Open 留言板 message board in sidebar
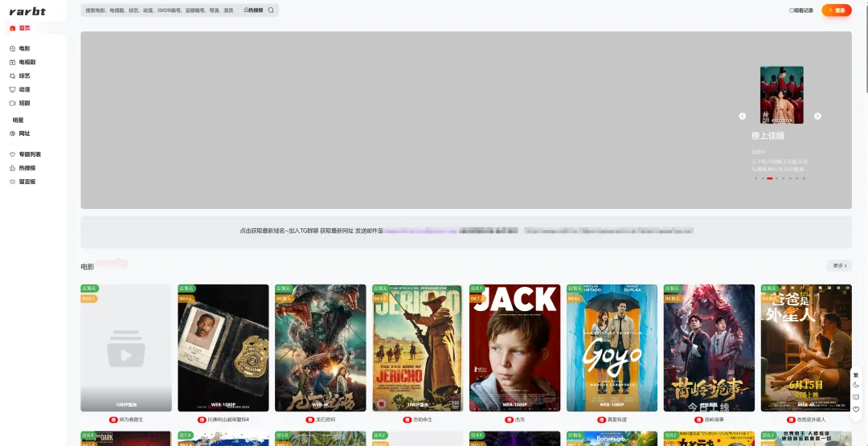868x446 pixels. tap(23, 182)
